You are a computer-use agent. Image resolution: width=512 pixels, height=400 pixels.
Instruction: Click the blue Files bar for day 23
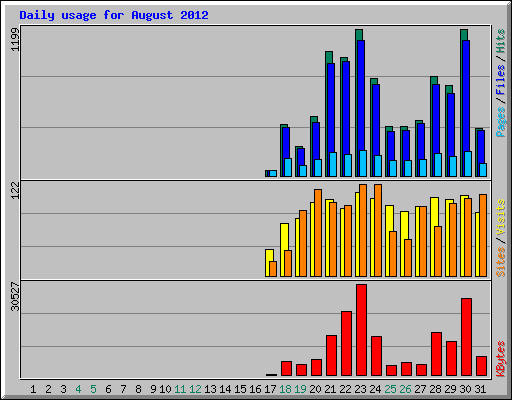(x=361, y=95)
